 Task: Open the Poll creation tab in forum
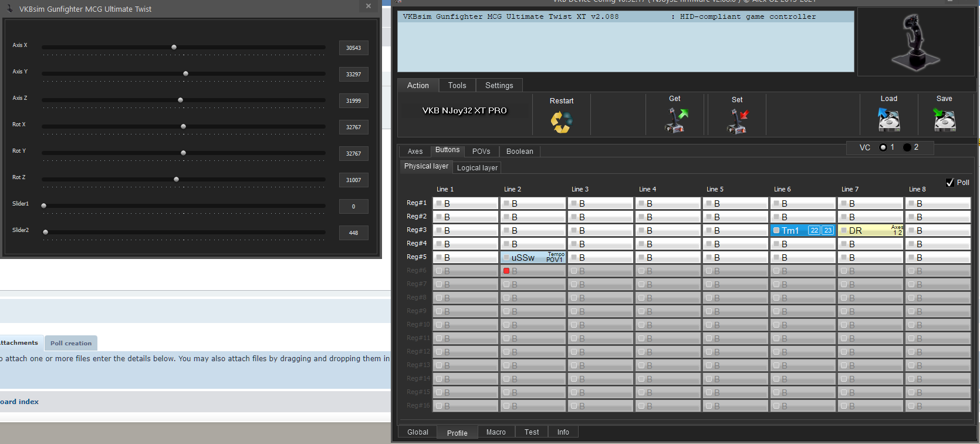coord(71,343)
